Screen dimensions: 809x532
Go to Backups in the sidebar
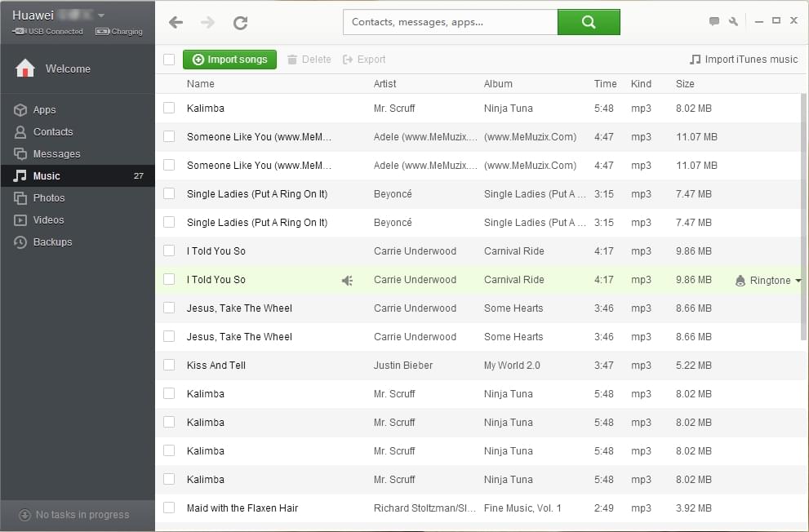point(52,242)
